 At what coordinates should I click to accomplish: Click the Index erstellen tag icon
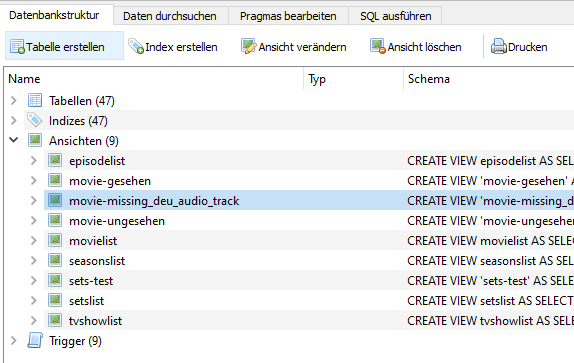click(x=136, y=46)
